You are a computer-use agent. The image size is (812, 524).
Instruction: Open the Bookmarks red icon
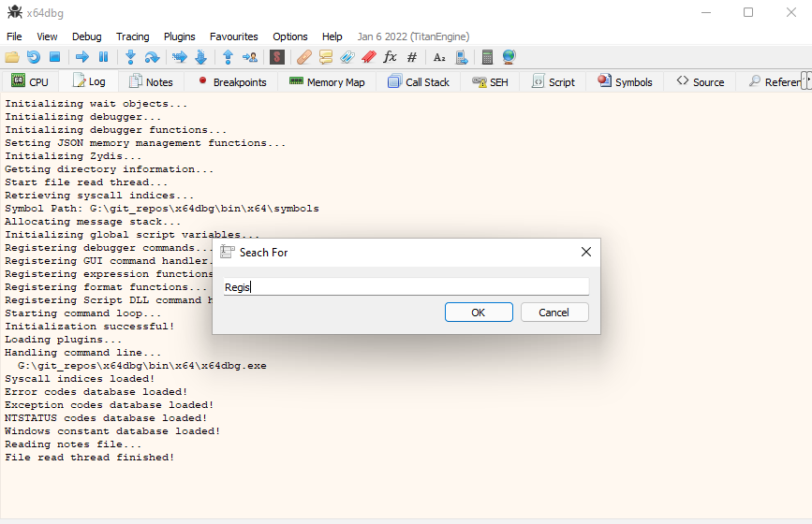pyautogui.click(x=369, y=57)
